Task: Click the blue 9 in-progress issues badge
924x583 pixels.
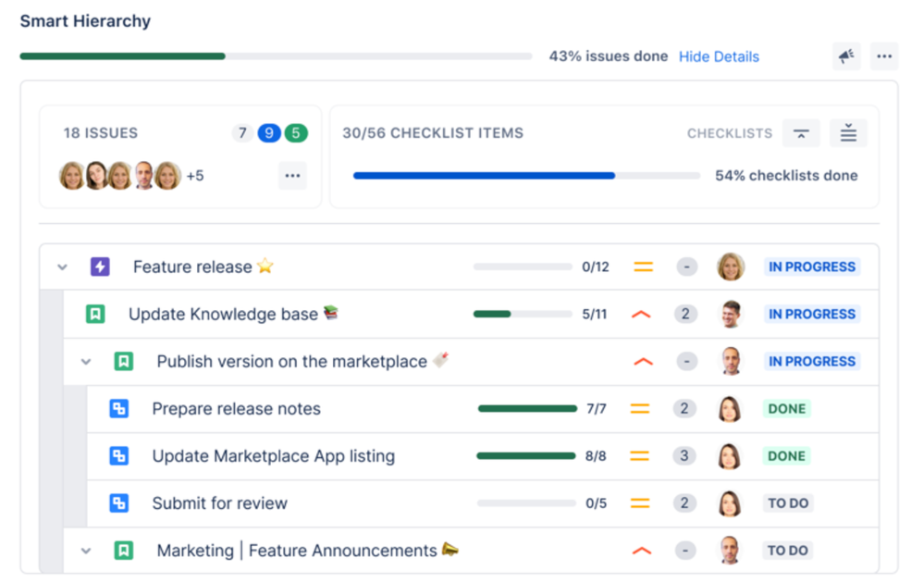Action: [x=269, y=133]
